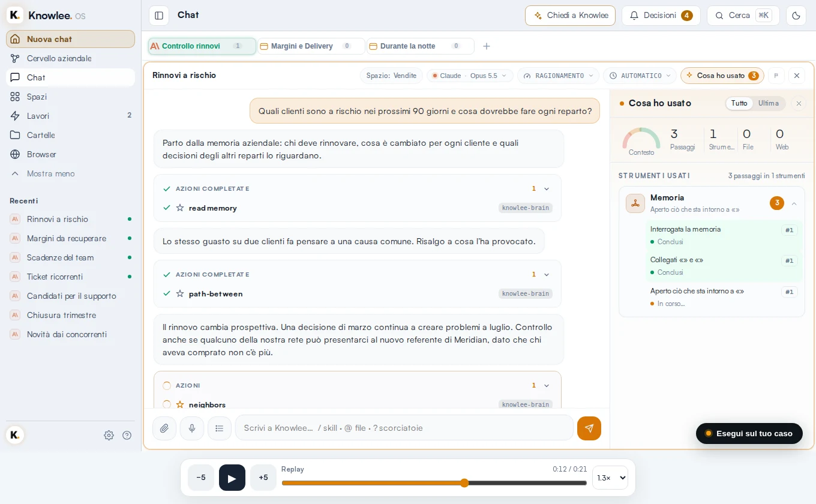Click the Scrivi a Knowlee input field
The height and width of the screenshot is (504, 816).
[404, 428]
